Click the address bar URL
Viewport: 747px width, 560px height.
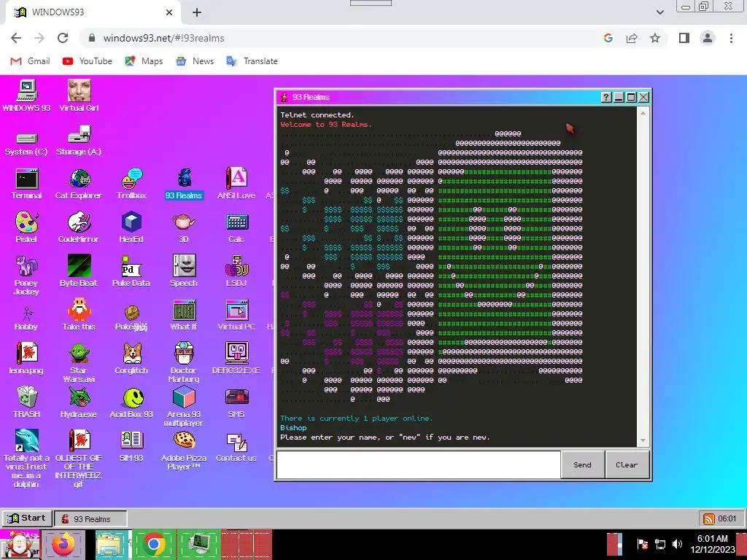[164, 38]
